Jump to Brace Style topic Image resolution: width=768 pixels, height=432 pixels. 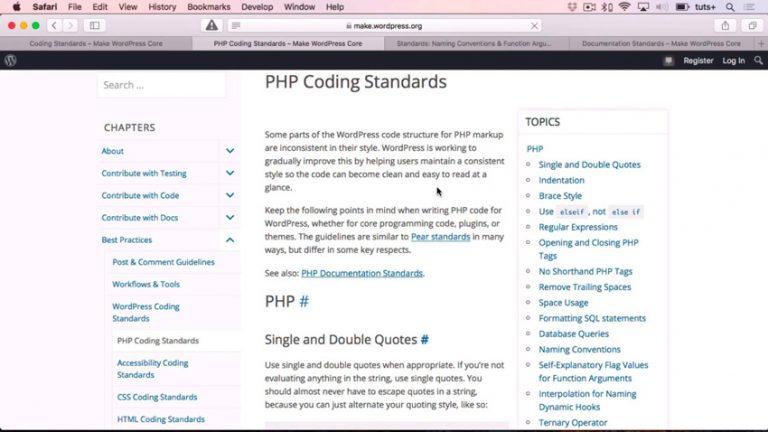[x=560, y=196]
